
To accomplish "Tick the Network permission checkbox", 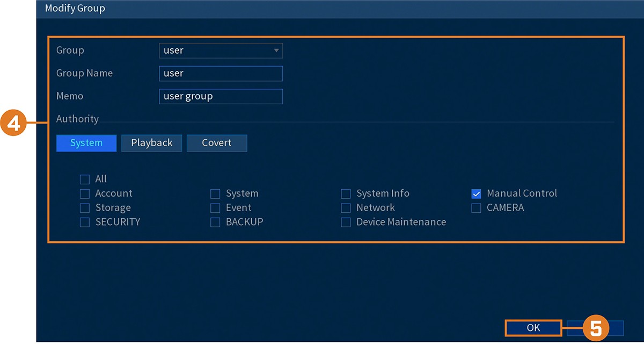I will [x=346, y=208].
